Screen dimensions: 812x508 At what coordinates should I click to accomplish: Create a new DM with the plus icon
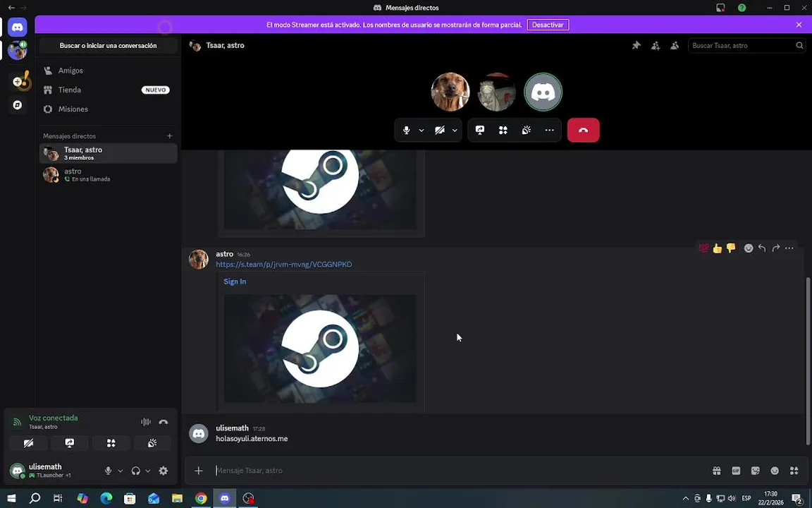169,135
